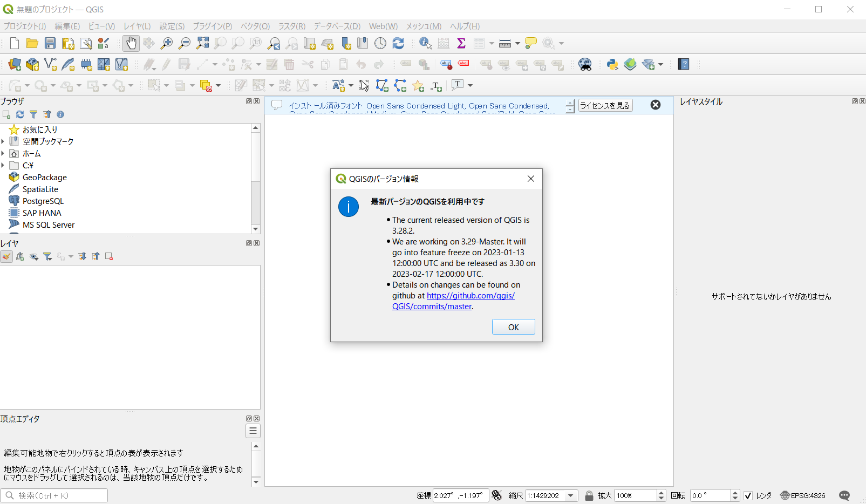
Task: Create a new blank project
Action: pos(15,43)
